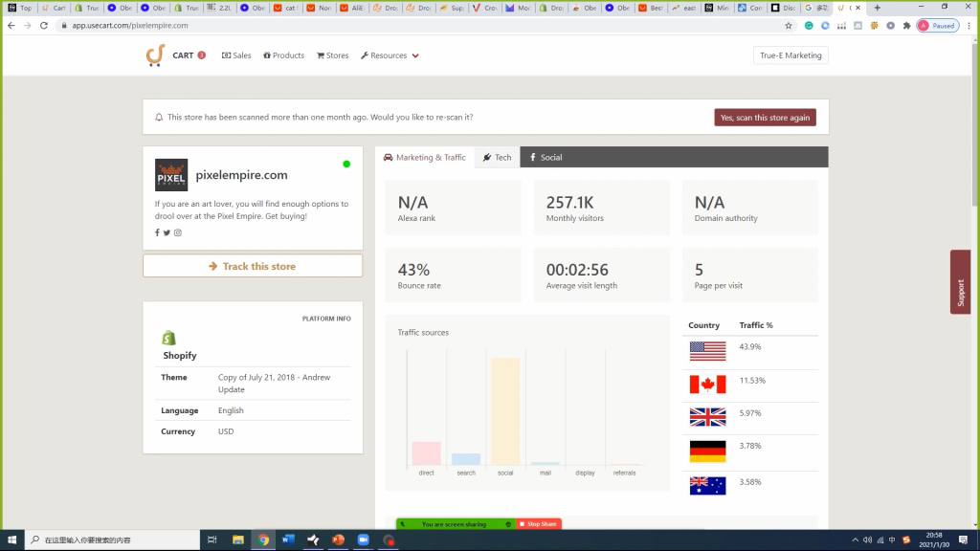Open Pixel Empire's Twitter icon

[167, 232]
